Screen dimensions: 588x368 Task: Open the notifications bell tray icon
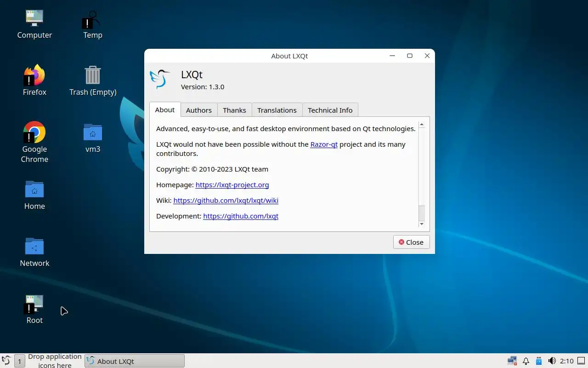(526, 361)
